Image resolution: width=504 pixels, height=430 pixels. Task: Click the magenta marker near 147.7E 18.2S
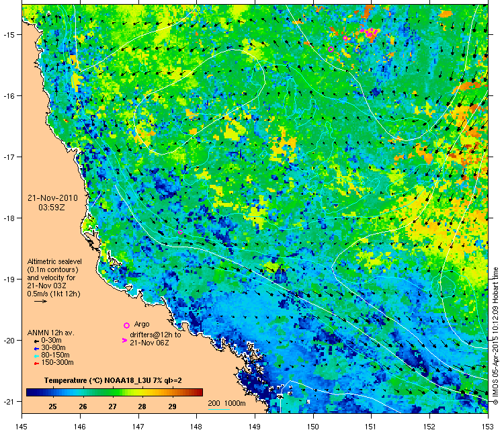tap(180, 232)
